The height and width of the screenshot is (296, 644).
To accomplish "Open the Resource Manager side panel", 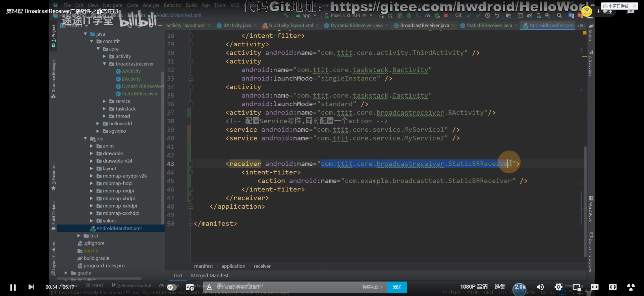I will pos(53,78).
